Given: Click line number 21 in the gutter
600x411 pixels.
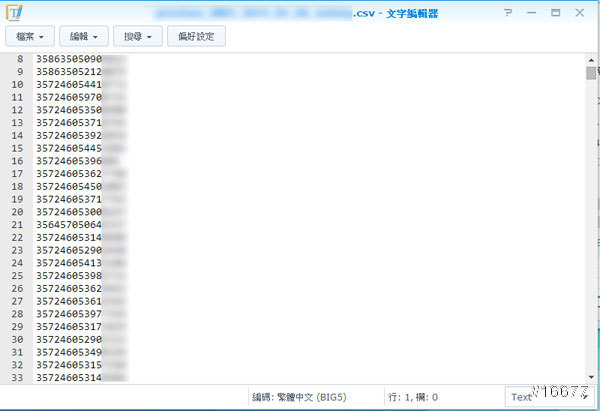Looking at the screenshot, I should tap(17, 225).
